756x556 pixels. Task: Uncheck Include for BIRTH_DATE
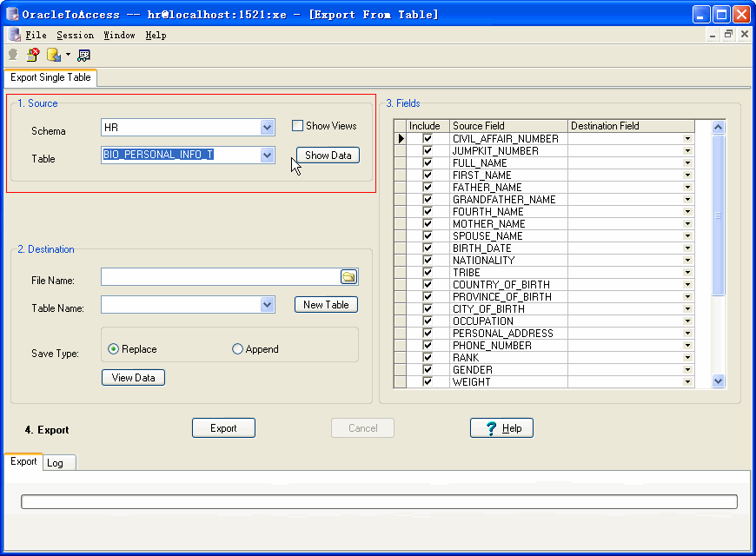pyautogui.click(x=428, y=248)
